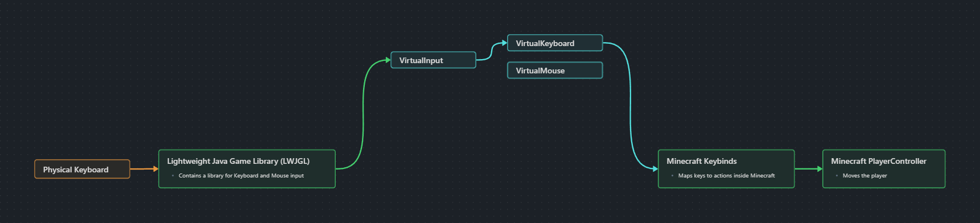Click text "Moves the player"
Screen dimensions: 980x223
tap(864, 176)
